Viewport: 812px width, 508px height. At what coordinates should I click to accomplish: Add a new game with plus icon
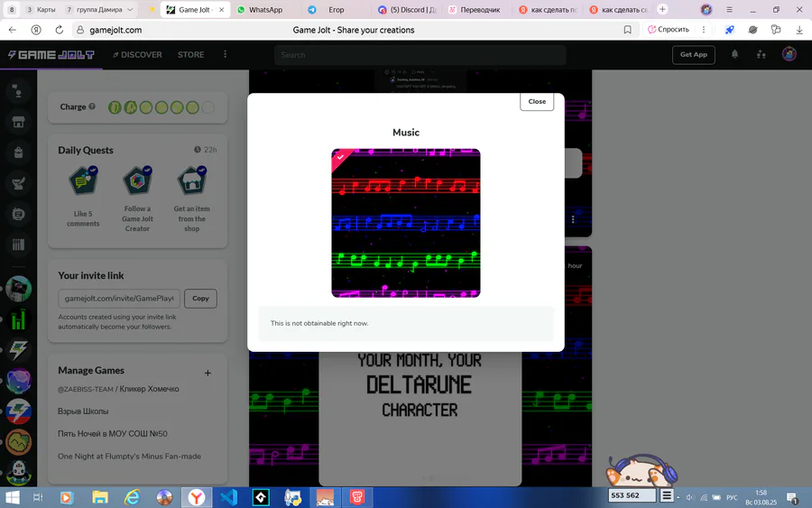click(x=208, y=373)
